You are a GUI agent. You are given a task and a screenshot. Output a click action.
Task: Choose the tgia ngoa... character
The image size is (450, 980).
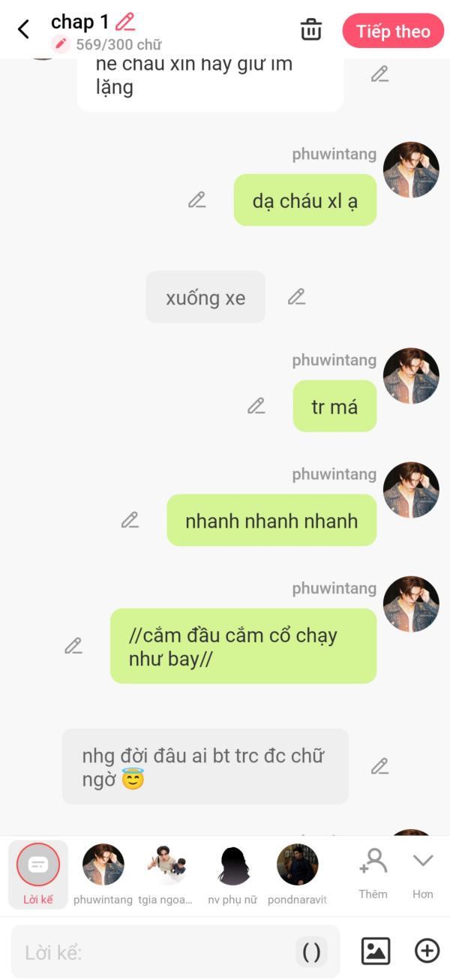pos(166,874)
